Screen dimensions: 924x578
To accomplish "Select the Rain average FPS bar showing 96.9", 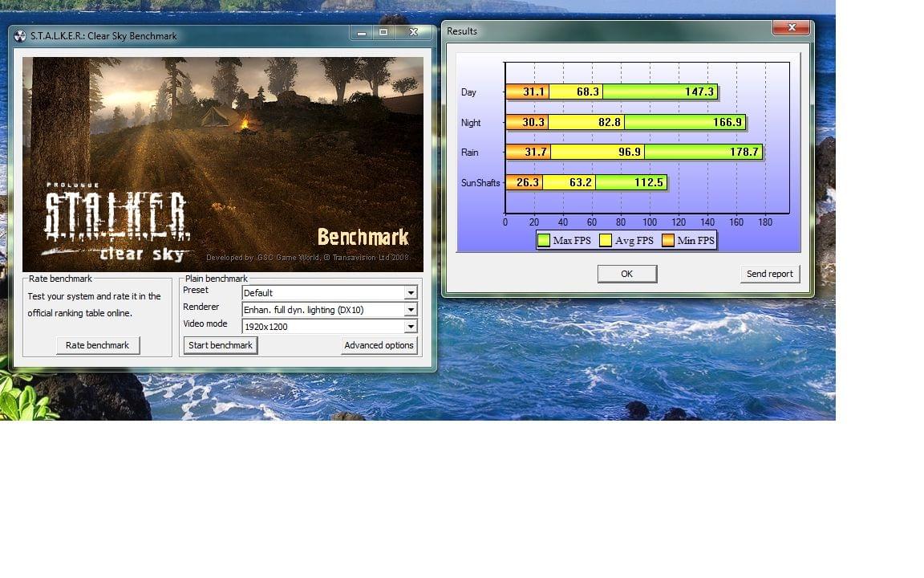I will coord(598,153).
